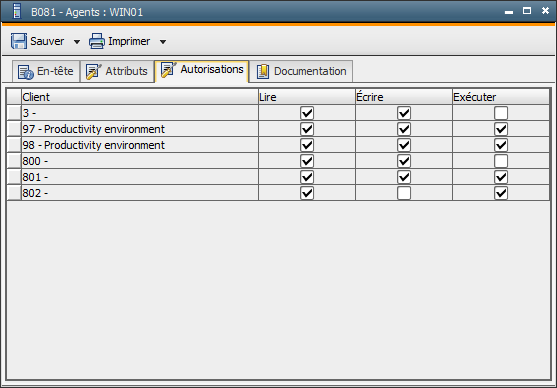The image size is (557, 388).
Task: Select the '802 -' client cell
Action: click(x=140, y=193)
